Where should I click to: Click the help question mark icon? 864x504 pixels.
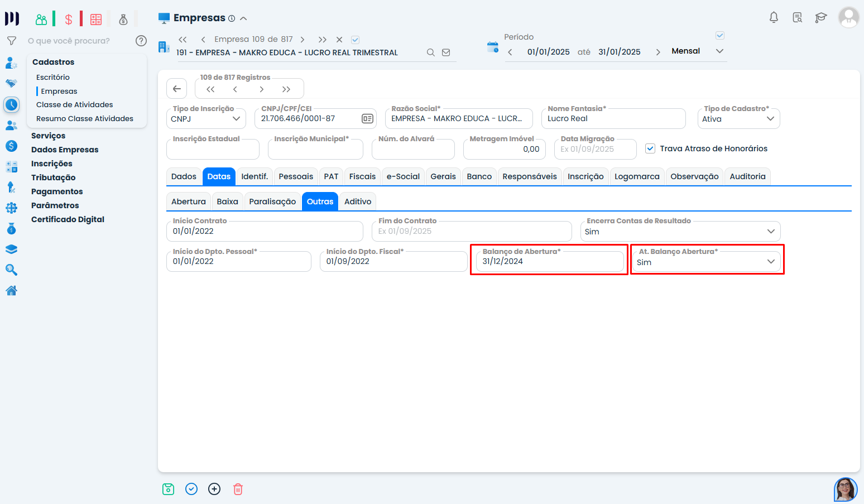141,41
